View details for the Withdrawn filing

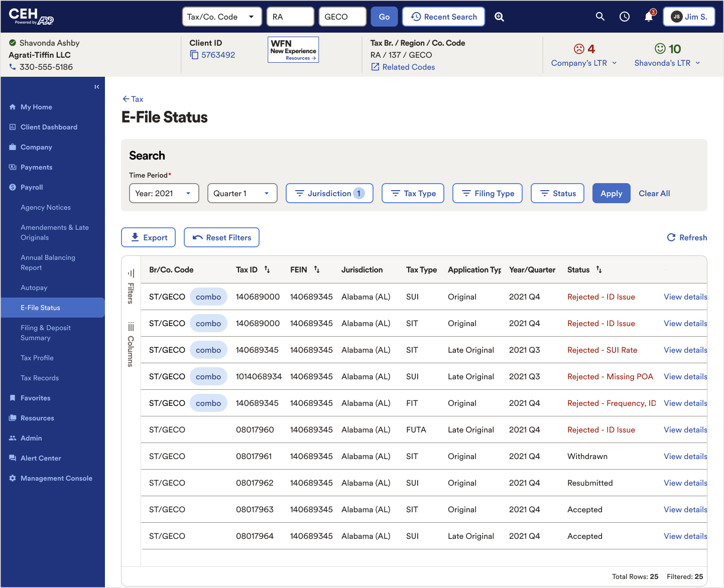pos(685,456)
